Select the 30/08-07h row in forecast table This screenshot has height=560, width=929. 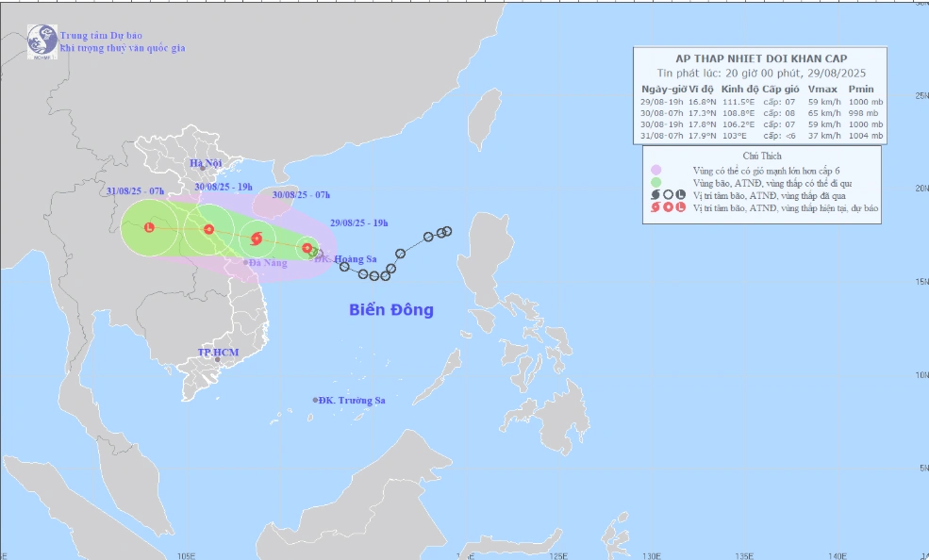point(761,112)
